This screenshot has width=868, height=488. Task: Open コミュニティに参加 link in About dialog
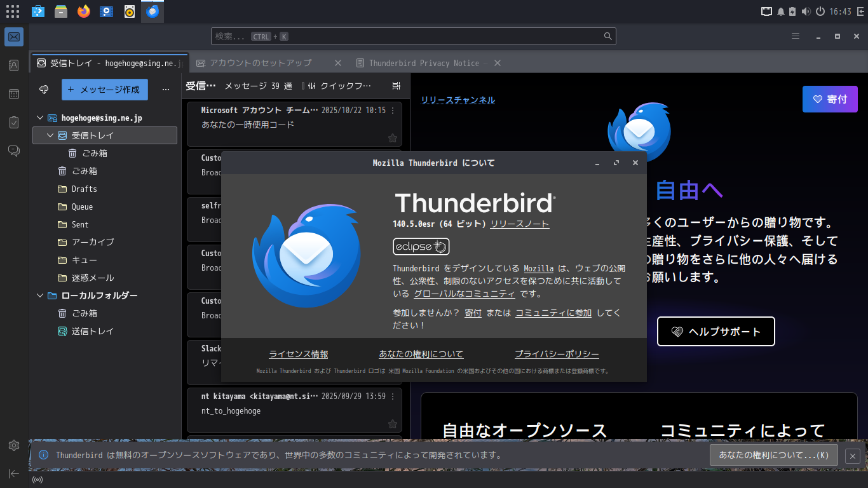(553, 313)
